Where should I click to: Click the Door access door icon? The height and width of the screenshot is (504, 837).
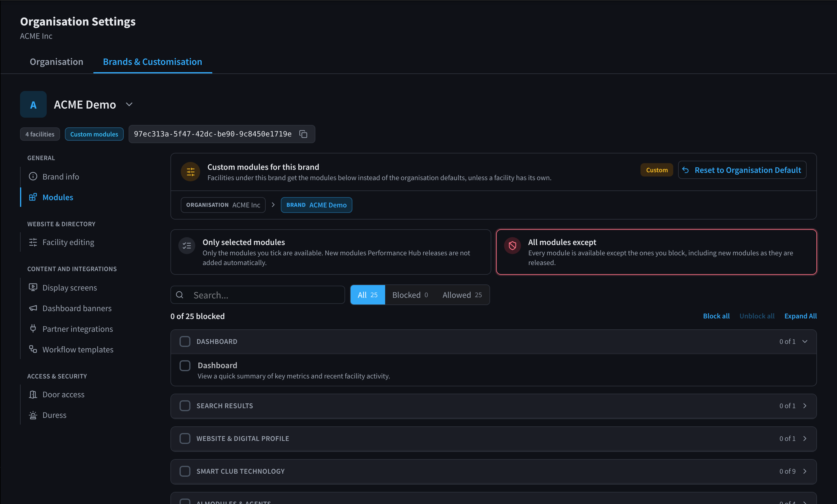click(33, 394)
